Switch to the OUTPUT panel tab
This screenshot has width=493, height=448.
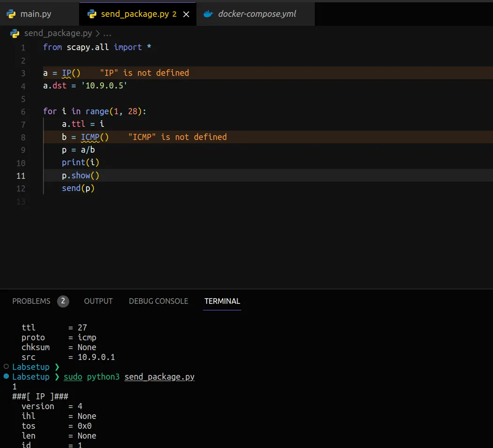[98, 301]
